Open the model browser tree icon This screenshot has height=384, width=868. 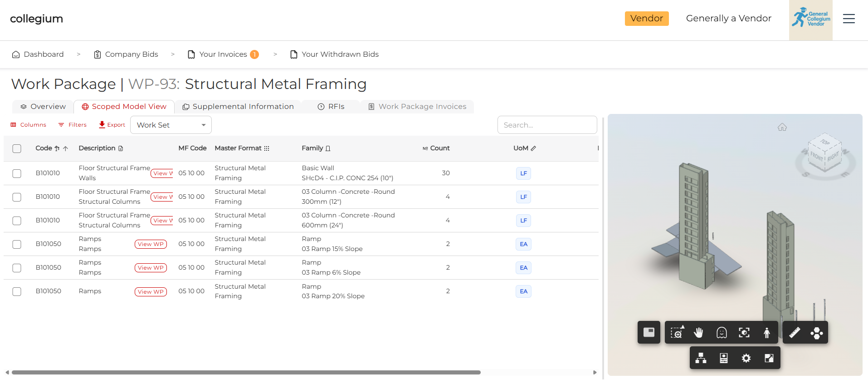701,358
